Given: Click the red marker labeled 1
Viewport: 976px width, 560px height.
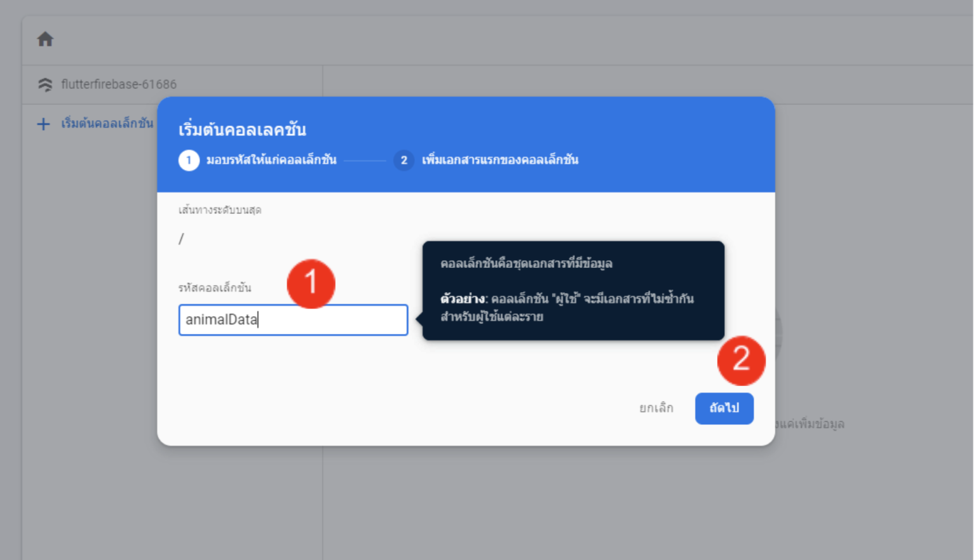Looking at the screenshot, I should pyautogui.click(x=312, y=284).
